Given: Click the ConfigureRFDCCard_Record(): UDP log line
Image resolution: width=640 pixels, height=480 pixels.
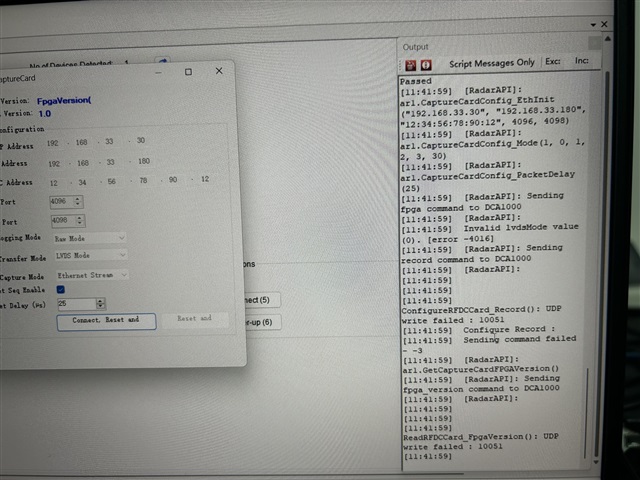Looking at the screenshot, I should (x=482, y=310).
